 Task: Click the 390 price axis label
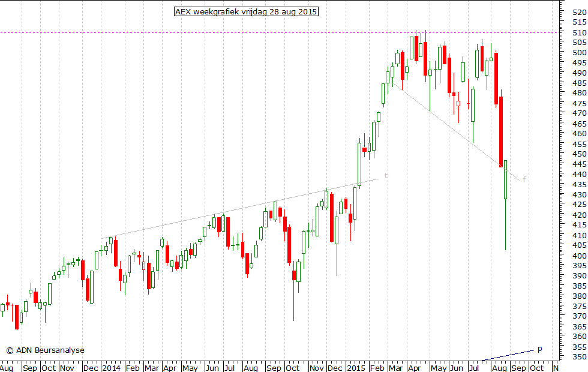[580, 275]
